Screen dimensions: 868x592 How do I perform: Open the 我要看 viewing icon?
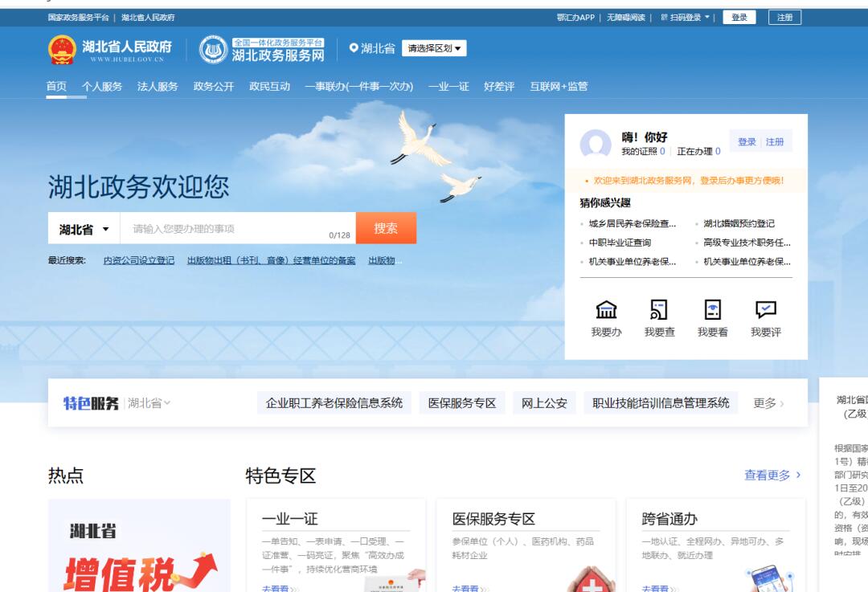(712, 310)
